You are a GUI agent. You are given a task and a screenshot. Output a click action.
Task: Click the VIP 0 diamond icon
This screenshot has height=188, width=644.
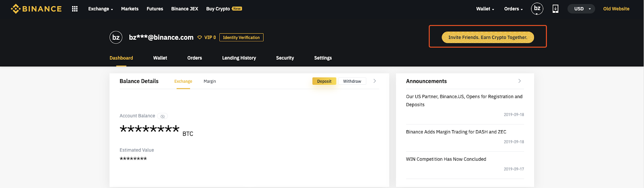pyautogui.click(x=200, y=37)
